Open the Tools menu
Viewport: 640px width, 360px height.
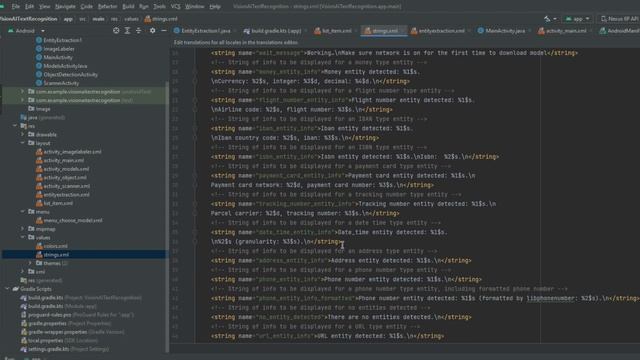coord(159,7)
